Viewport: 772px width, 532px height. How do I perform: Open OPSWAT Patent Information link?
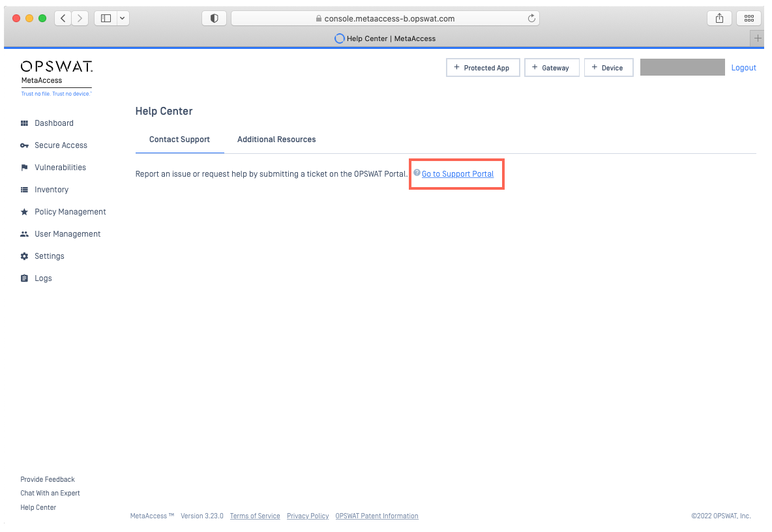pyautogui.click(x=377, y=516)
